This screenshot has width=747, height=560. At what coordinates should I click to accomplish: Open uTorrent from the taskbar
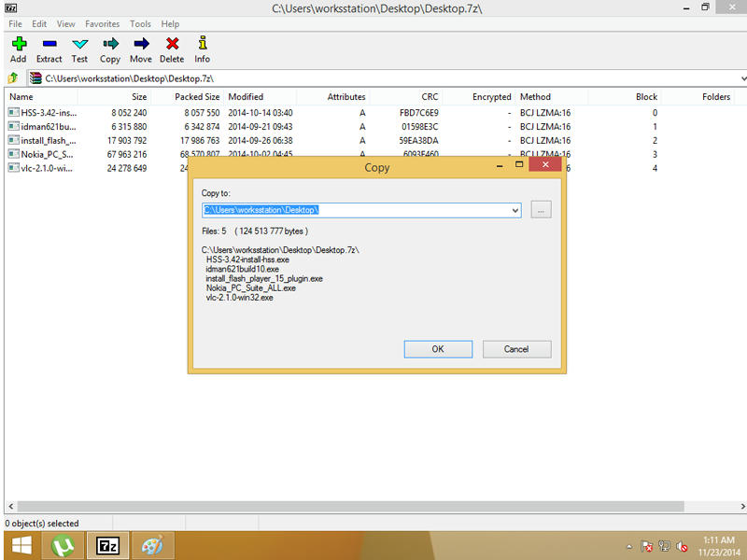click(x=63, y=546)
